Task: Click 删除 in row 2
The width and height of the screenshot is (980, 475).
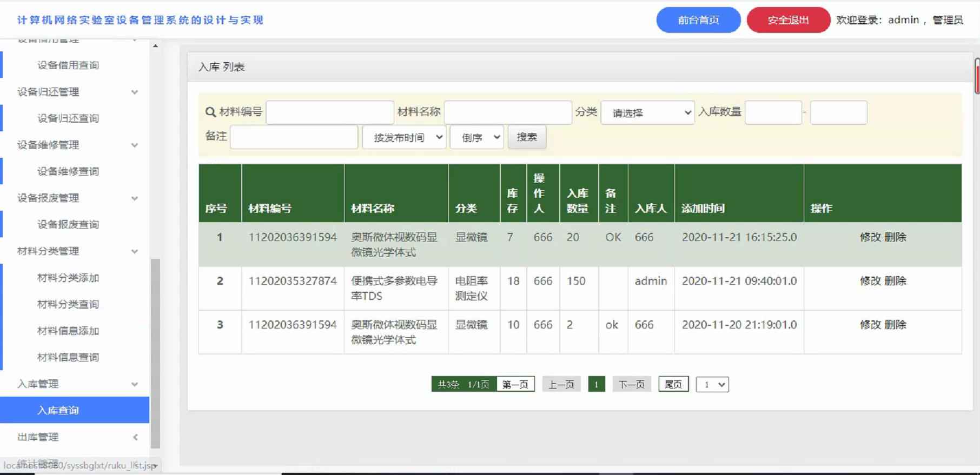Action: pos(896,281)
